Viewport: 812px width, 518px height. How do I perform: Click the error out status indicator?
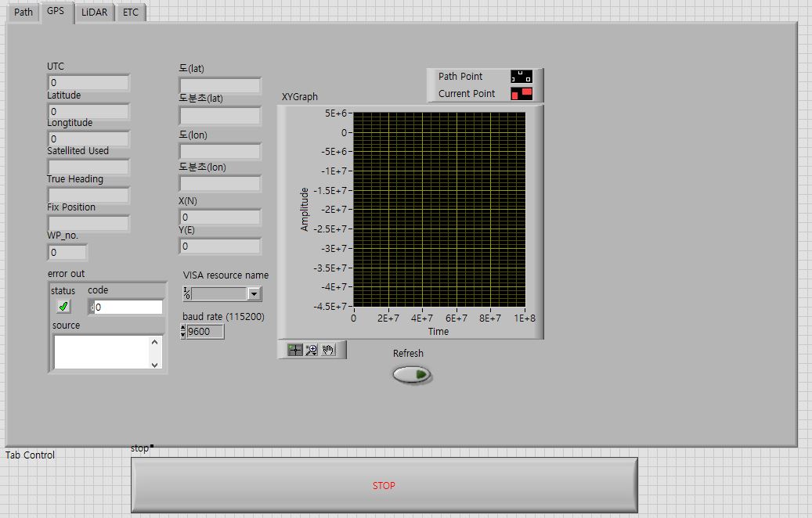[63, 307]
